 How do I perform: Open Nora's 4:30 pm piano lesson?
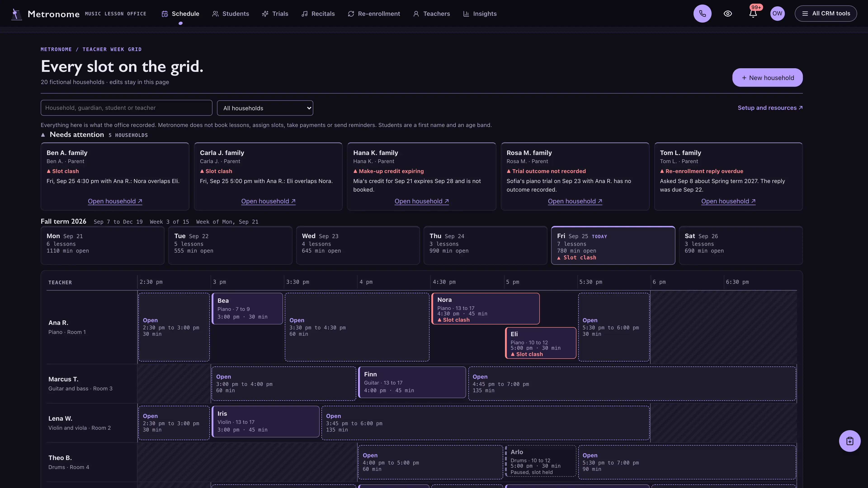coord(486,308)
